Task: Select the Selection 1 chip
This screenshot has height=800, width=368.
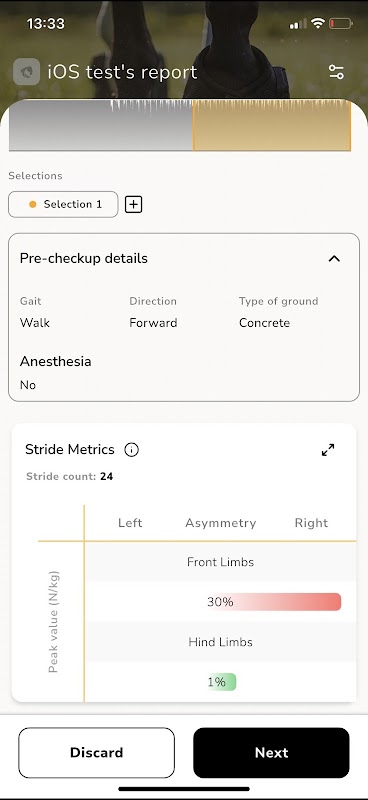Action: 63,205
